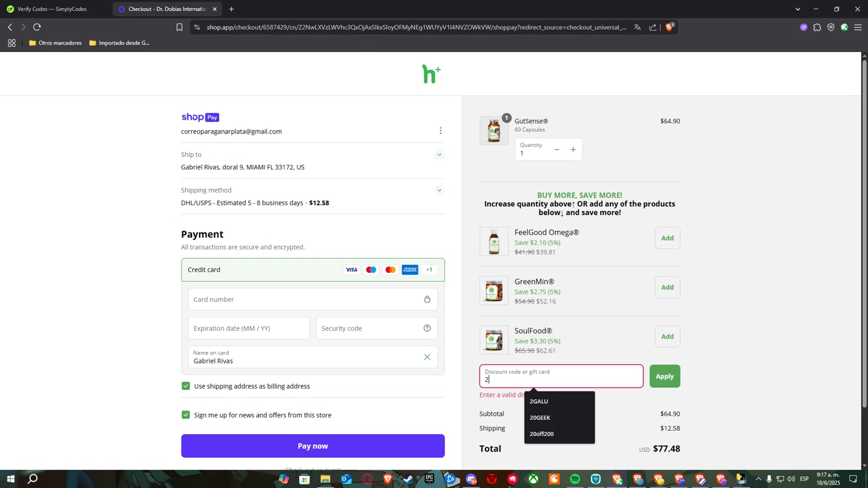Clear the Name on card field
Viewport: 868px width, 488px height.
click(427, 357)
